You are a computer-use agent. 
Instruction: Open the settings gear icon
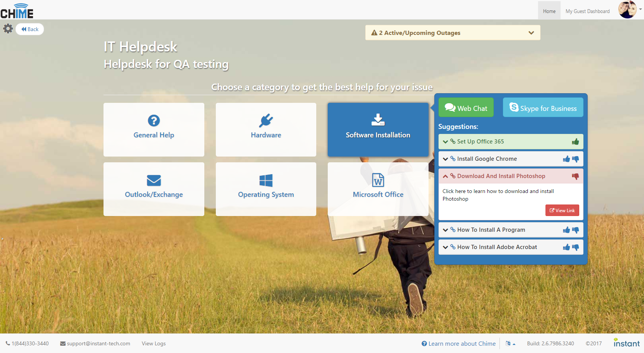(x=8, y=29)
